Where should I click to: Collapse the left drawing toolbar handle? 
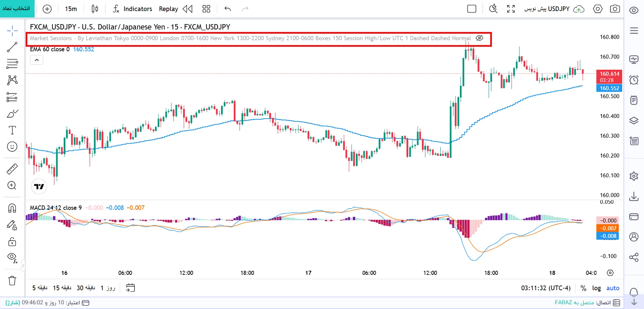click(x=23, y=266)
